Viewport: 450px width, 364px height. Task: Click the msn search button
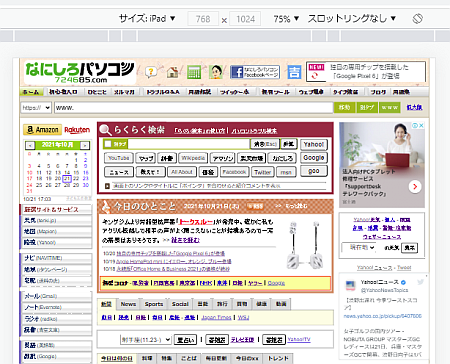click(x=286, y=172)
